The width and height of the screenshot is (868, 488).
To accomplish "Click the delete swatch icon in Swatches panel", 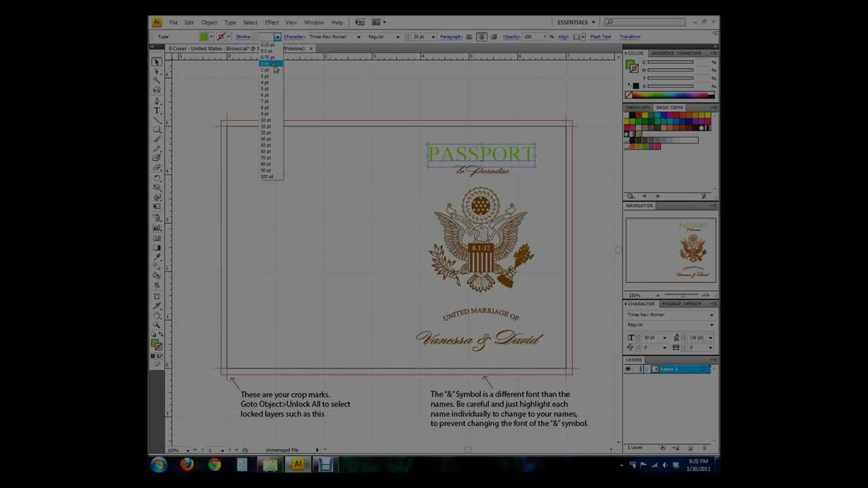I will click(704, 197).
